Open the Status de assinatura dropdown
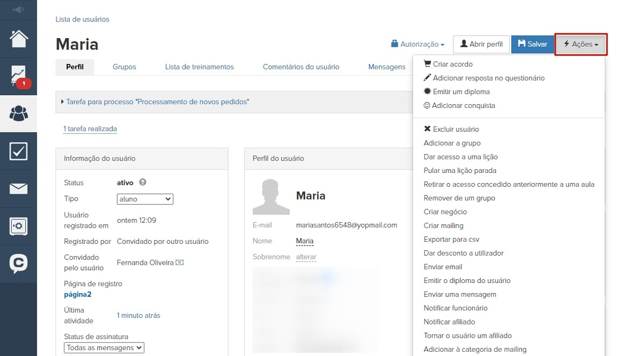Viewport: 644px width, 356px height. click(x=104, y=348)
